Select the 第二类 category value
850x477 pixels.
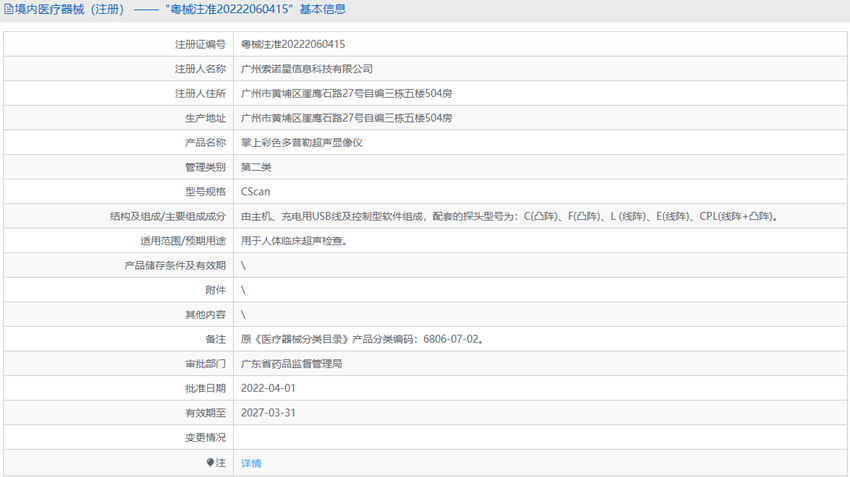tap(256, 167)
